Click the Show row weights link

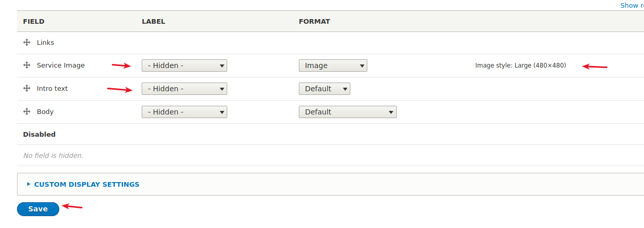pos(632,5)
